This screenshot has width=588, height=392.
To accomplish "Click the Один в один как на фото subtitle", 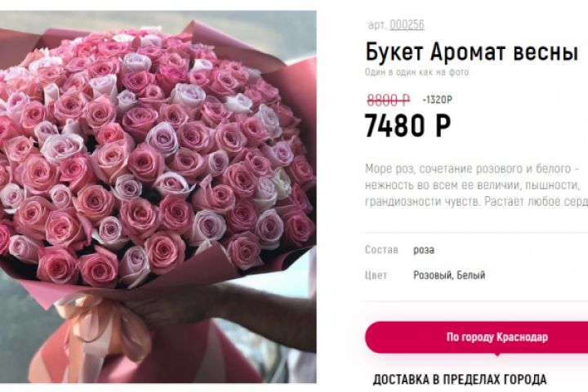I will [x=416, y=72].
